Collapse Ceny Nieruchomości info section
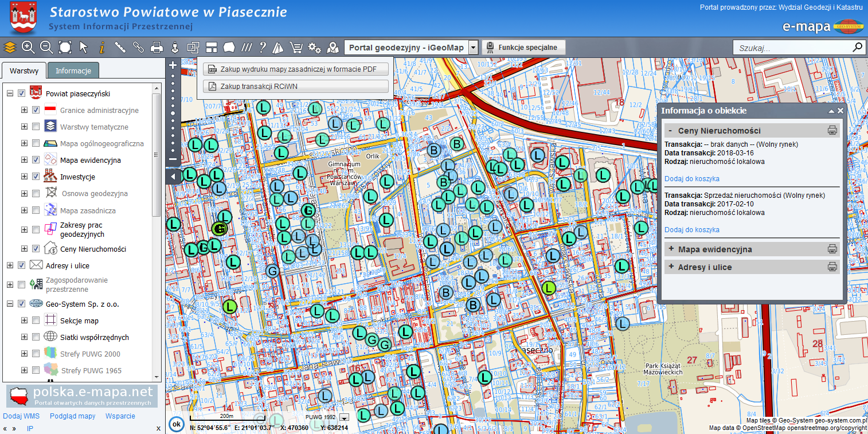 point(671,130)
